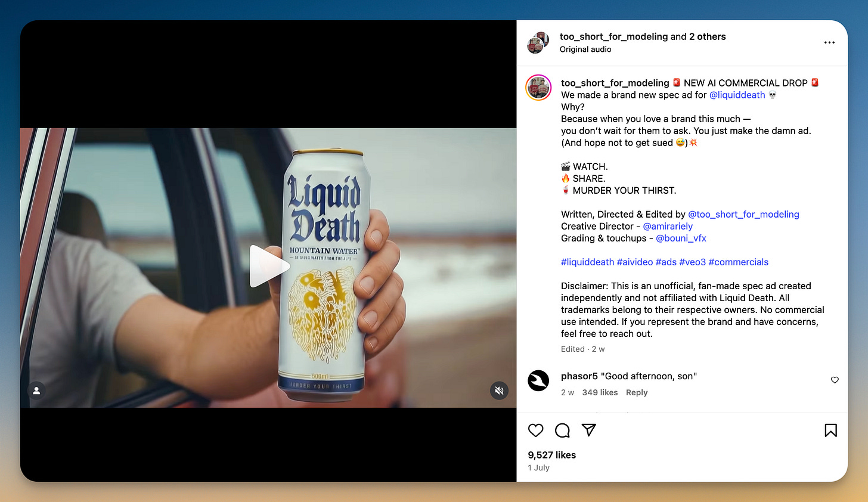Open the three-dot more options menu
The image size is (868, 502).
click(829, 42)
